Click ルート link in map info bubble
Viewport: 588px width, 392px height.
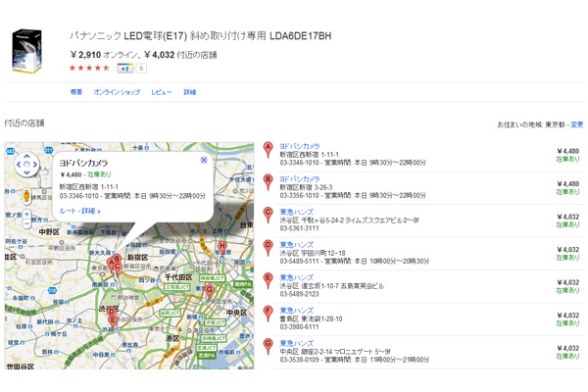(x=68, y=211)
